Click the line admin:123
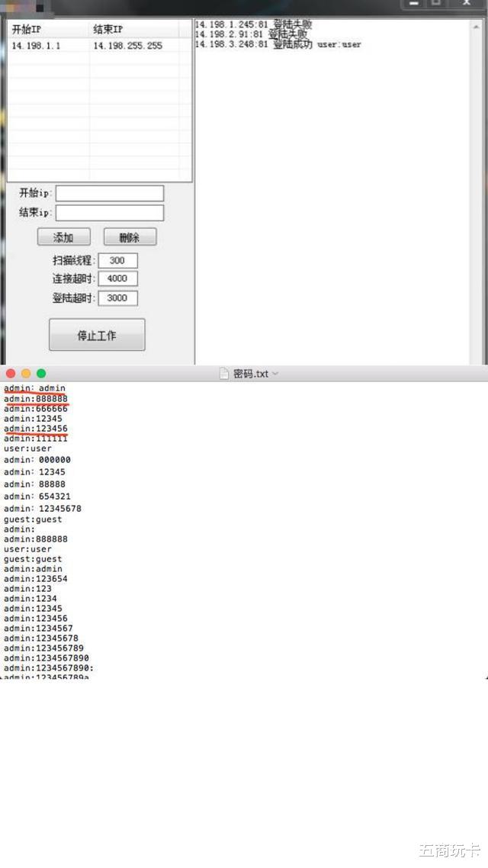Screen dimensions: 488x868 point(27,588)
